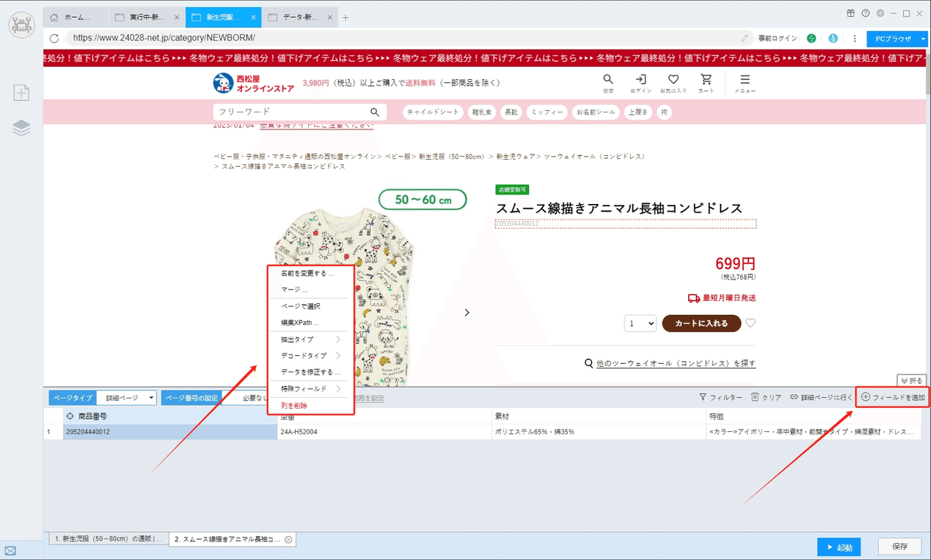Viewport: 931px width, 560px height.
Task: Open the quantity dropdown showing 1
Action: (639, 323)
